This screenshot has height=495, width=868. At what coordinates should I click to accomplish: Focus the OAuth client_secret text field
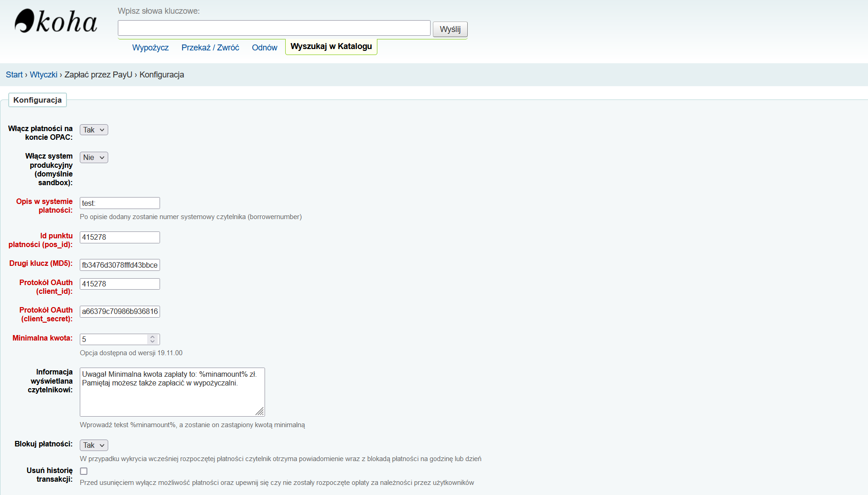click(120, 312)
